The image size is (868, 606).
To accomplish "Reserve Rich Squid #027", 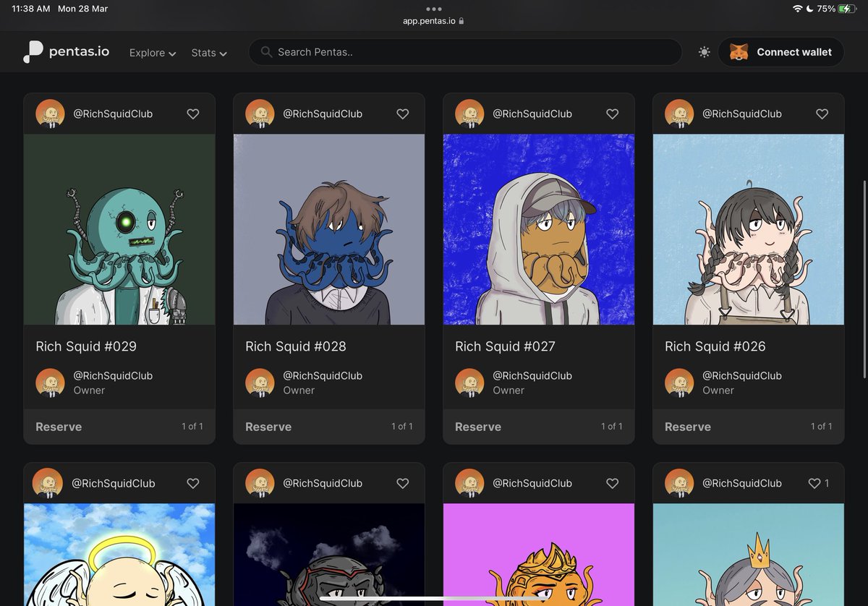I will tap(478, 427).
